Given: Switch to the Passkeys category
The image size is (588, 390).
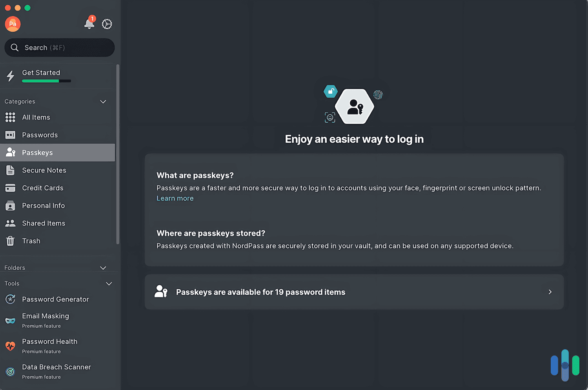Looking at the screenshot, I should [x=37, y=152].
